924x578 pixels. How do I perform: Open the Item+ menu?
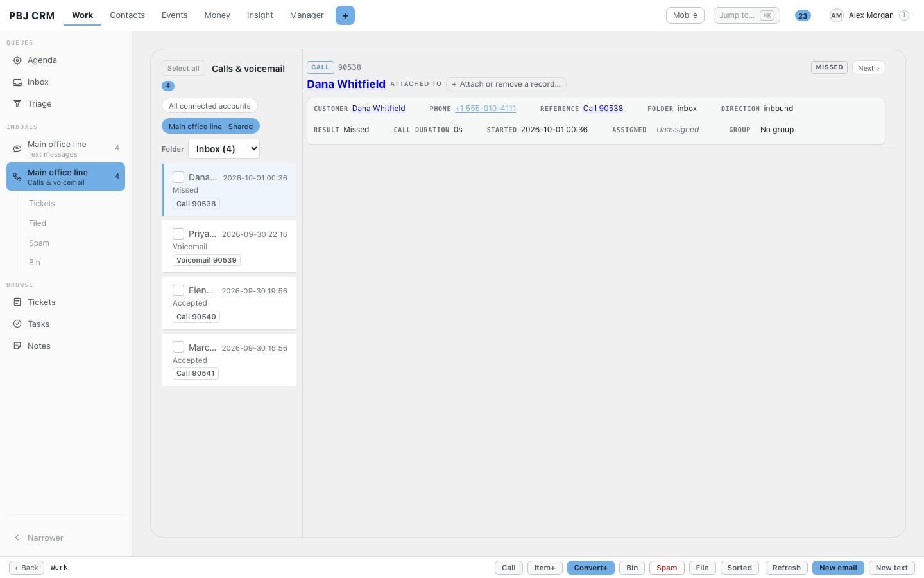tap(545, 568)
